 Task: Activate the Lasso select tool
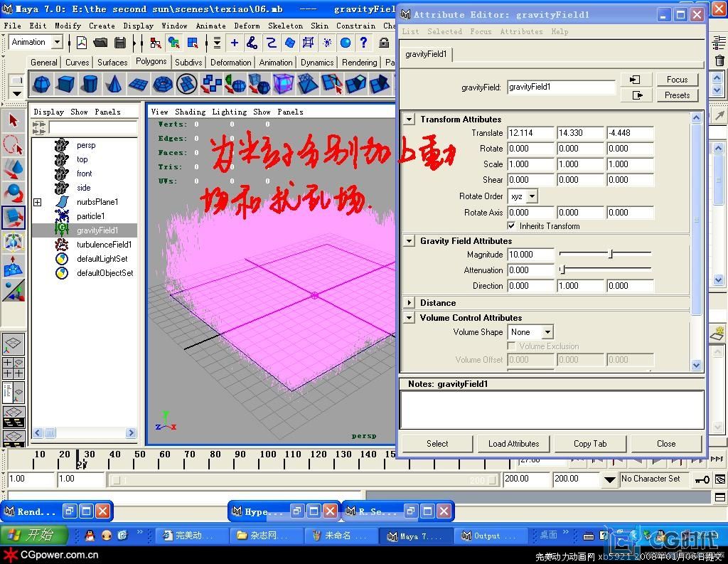[x=13, y=144]
